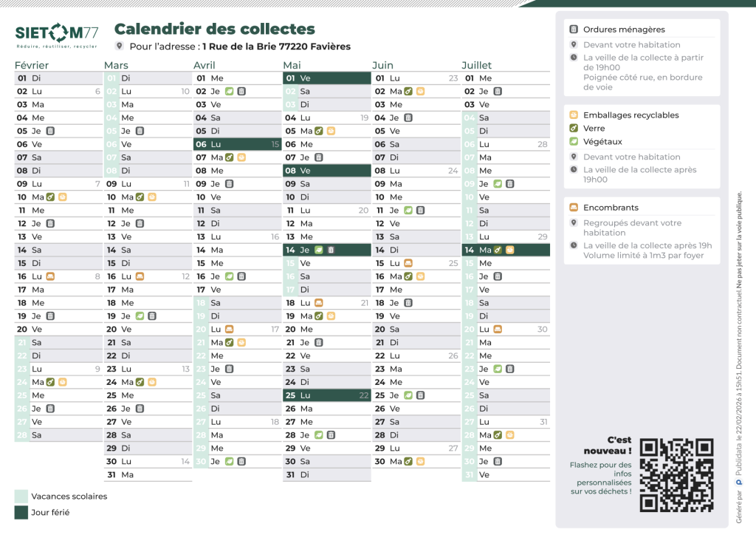Click the Calendrier des collectes title

(214, 30)
